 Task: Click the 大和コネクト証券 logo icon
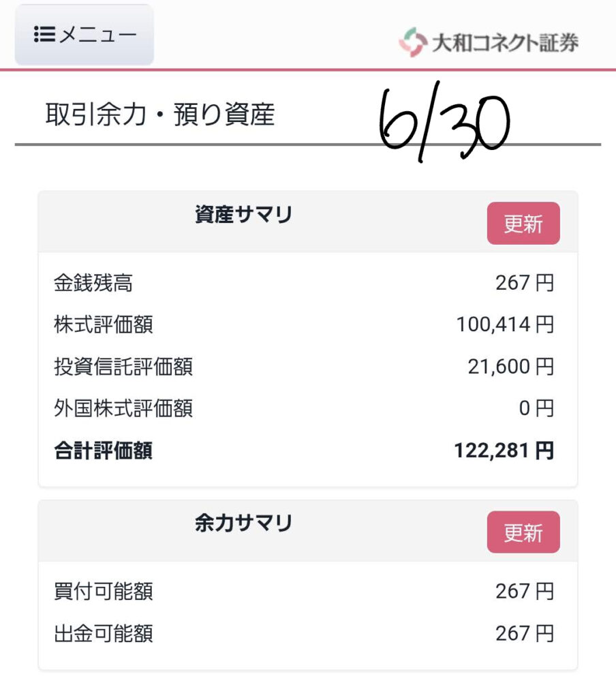[412, 42]
